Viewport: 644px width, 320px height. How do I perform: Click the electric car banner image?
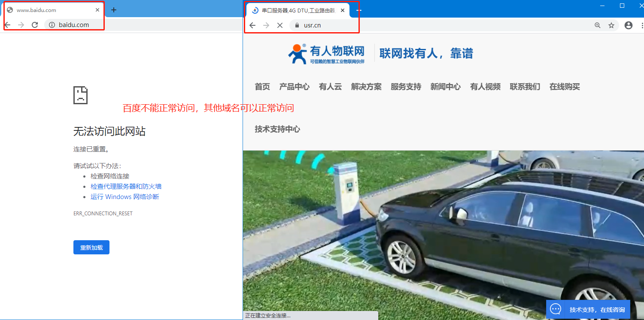443,235
